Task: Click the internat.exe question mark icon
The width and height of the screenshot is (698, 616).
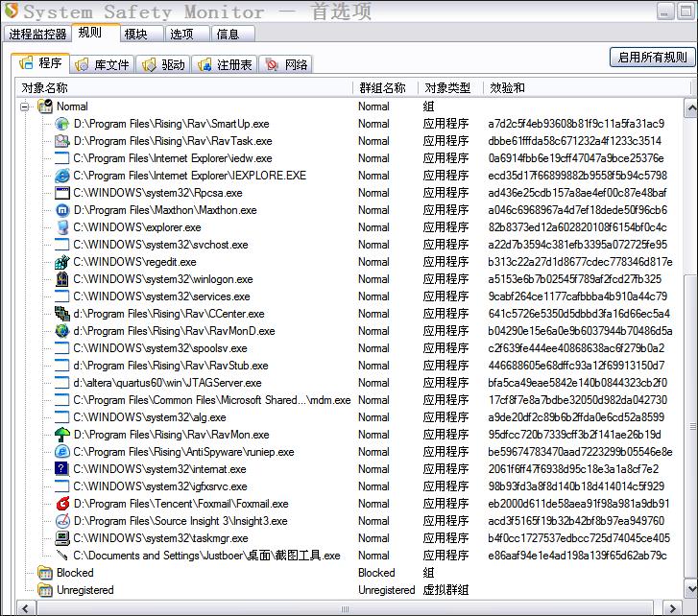Action: tap(61, 469)
